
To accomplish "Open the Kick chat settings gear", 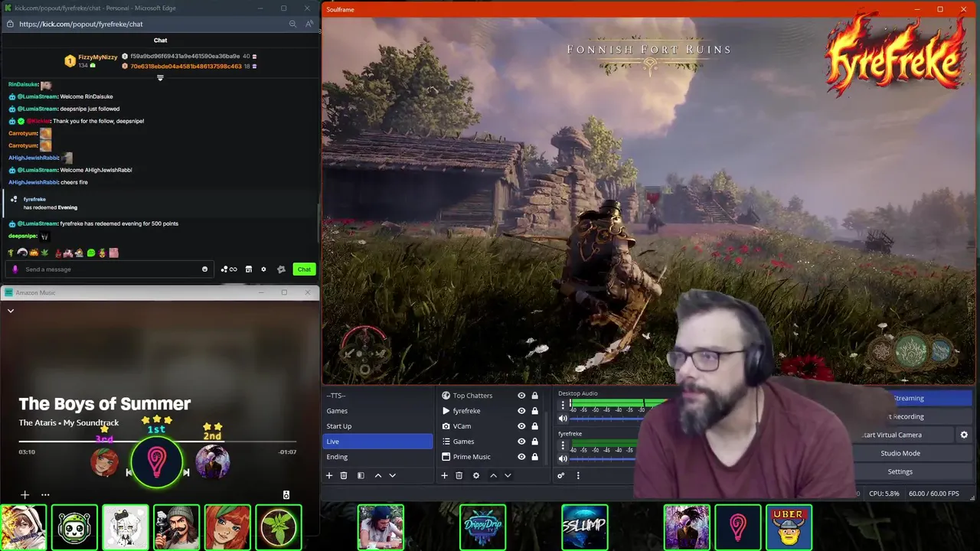I will [x=263, y=269].
